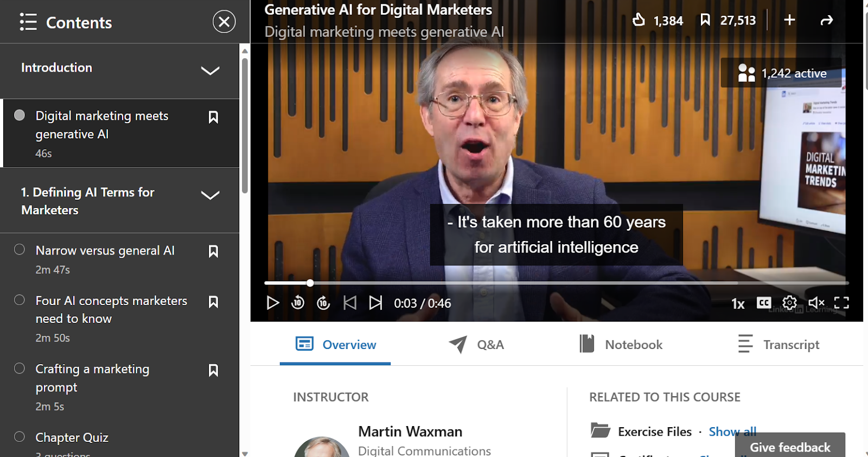Viewport: 868px width, 457px height.
Task: Click the Contents list icon
Action: coord(28,22)
